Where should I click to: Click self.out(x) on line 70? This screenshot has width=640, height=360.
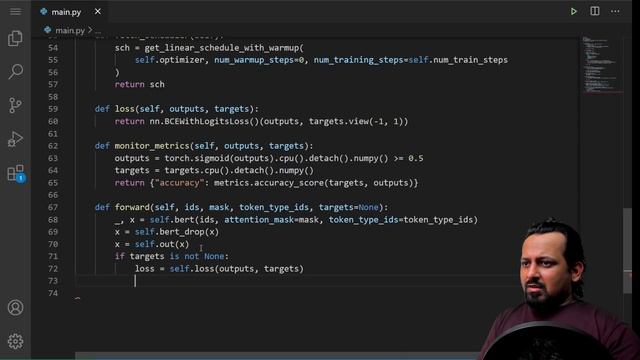pos(162,244)
